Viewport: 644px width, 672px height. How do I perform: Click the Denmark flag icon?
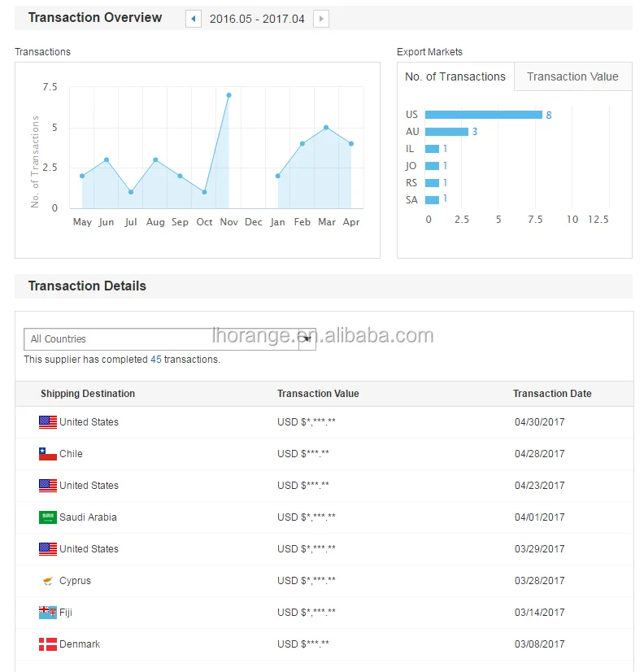tap(48, 644)
